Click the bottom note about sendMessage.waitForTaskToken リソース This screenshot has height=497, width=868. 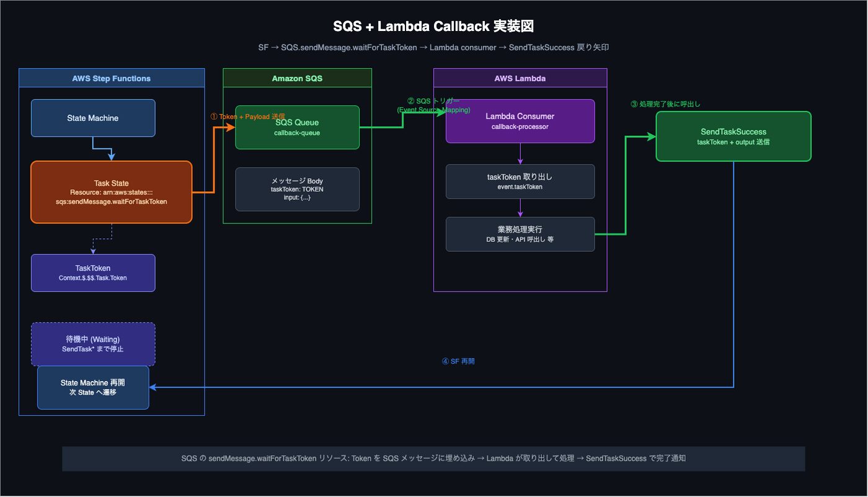(x=433, y=459)
